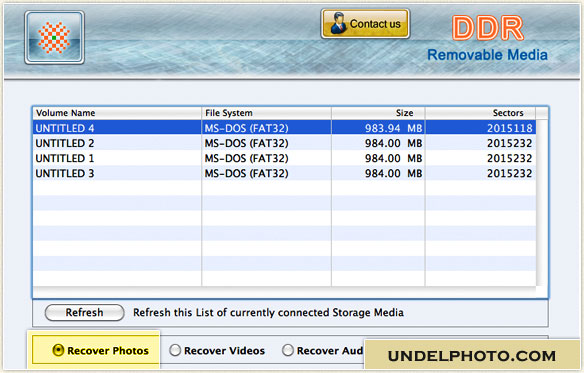Select the UNTITLED 1 volume row

coord(285,158)
